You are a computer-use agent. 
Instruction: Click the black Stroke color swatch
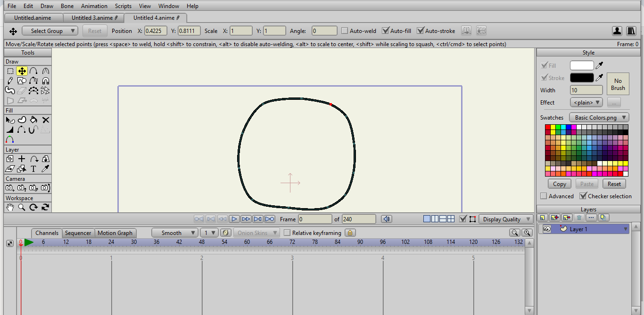click(x=582, y=78)
